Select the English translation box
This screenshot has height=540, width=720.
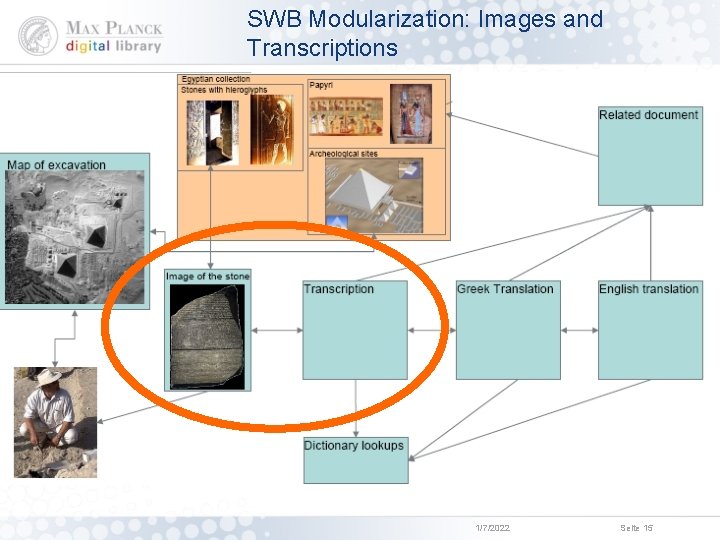(650, 330)
